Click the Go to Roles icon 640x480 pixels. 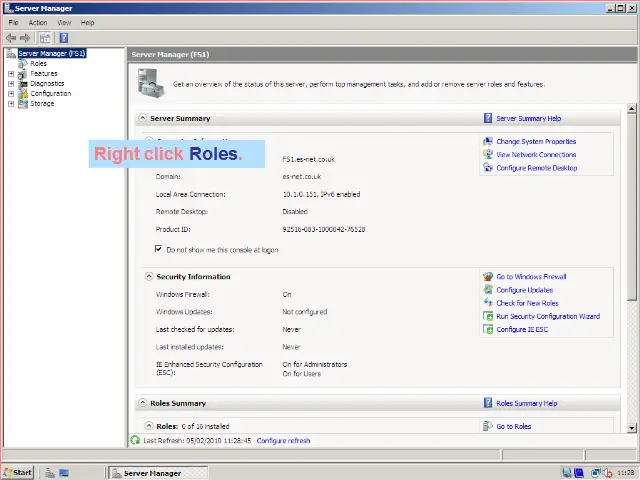pyautogui.click(x=488, y=426)
